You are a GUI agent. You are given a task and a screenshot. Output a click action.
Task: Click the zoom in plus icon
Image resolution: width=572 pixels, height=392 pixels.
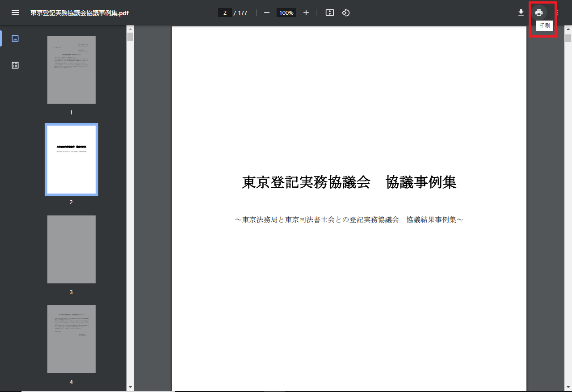coord(306,13)
